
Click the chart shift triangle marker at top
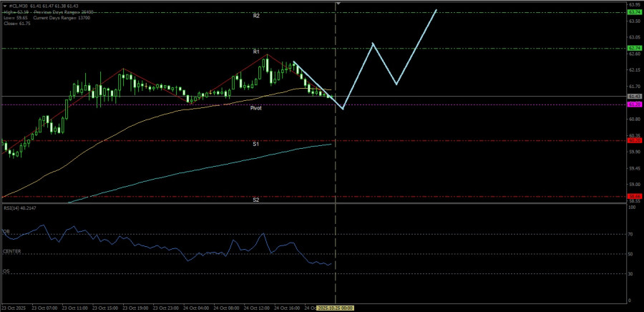336,4
